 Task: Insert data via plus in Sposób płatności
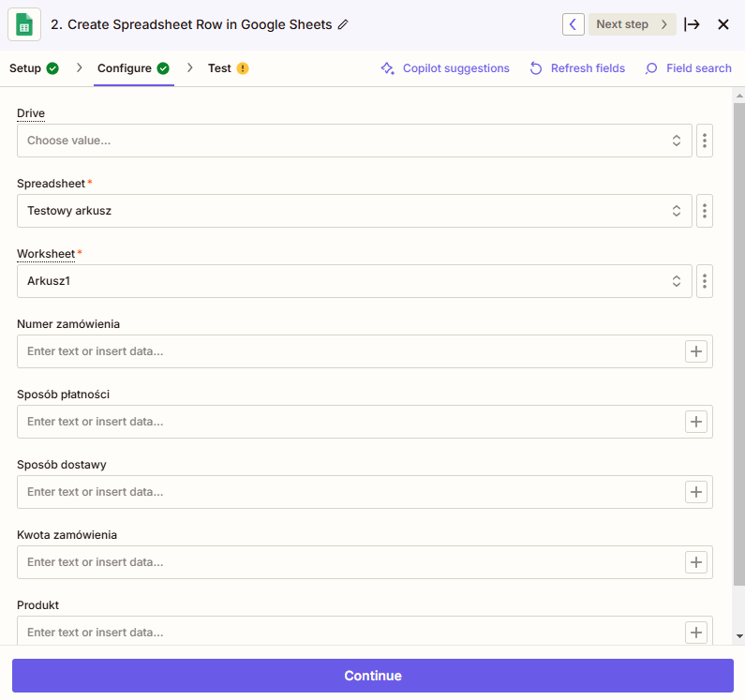tap(696, 422)
